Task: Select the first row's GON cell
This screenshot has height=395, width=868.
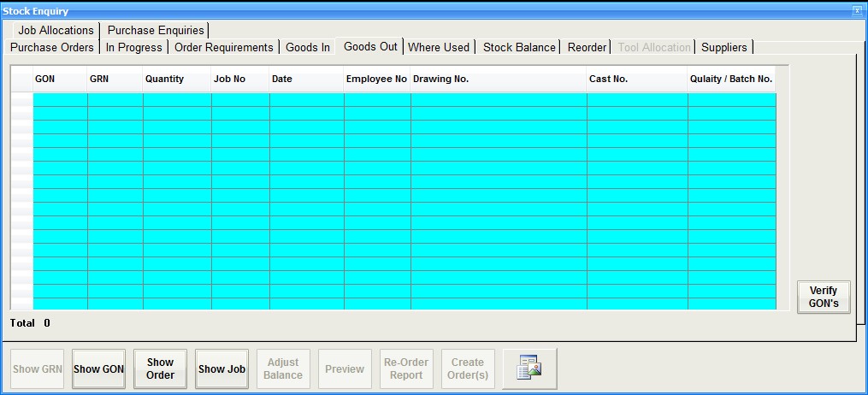Action: coord(60,99)
